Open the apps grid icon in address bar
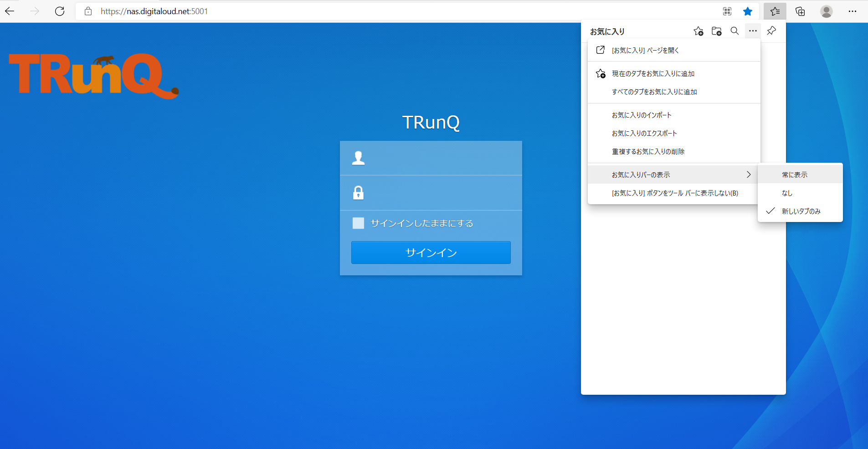 tap(727, 11)
